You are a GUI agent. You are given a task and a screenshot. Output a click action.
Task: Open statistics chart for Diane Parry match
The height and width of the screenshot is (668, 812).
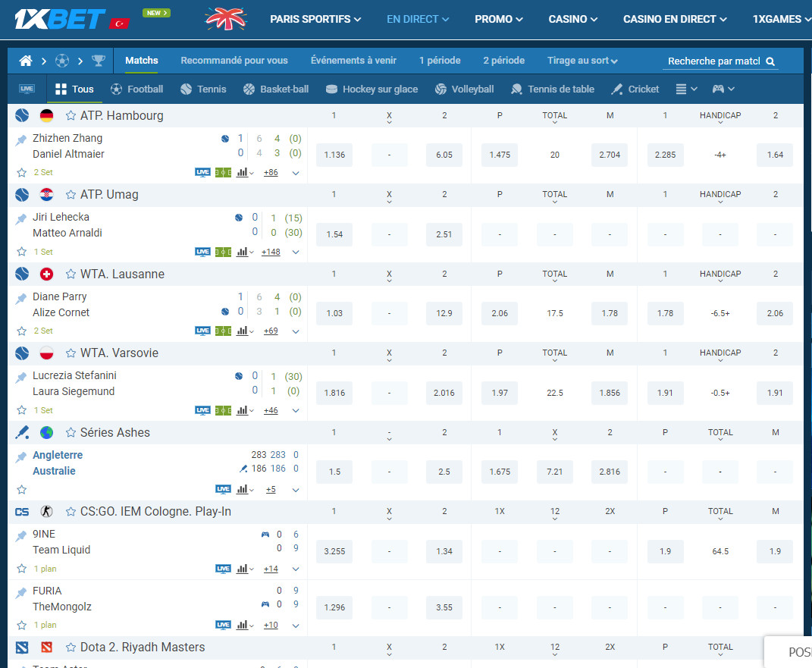pyautogui.click(x=244, y=331)
